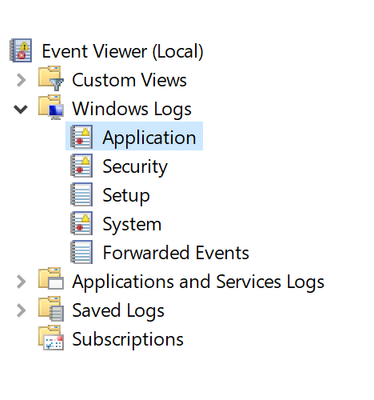Select the Saved Logs label
Screen dimensions: 374x400
118,311
